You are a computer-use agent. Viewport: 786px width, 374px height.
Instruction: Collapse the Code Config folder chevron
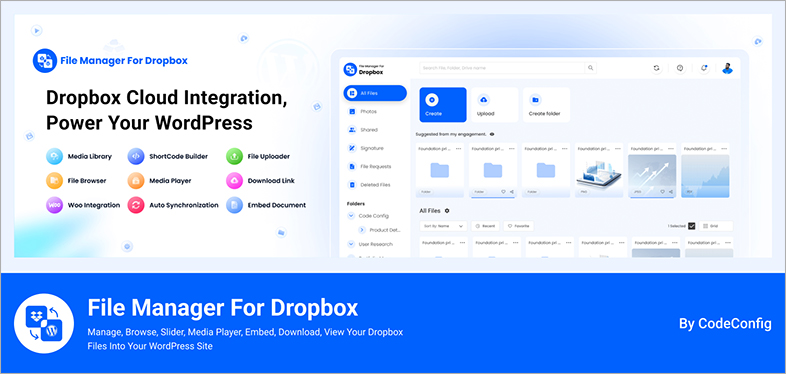point(351,216)
